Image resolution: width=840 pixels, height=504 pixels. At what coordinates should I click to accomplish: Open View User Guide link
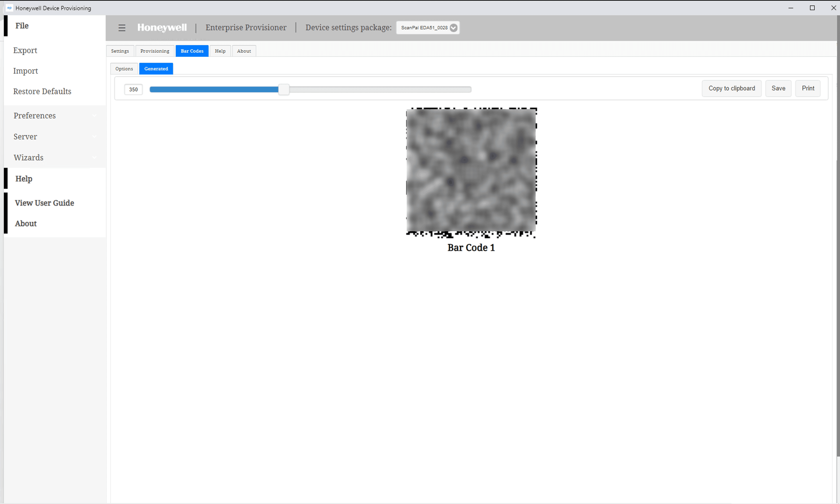(x=45, y=203)
